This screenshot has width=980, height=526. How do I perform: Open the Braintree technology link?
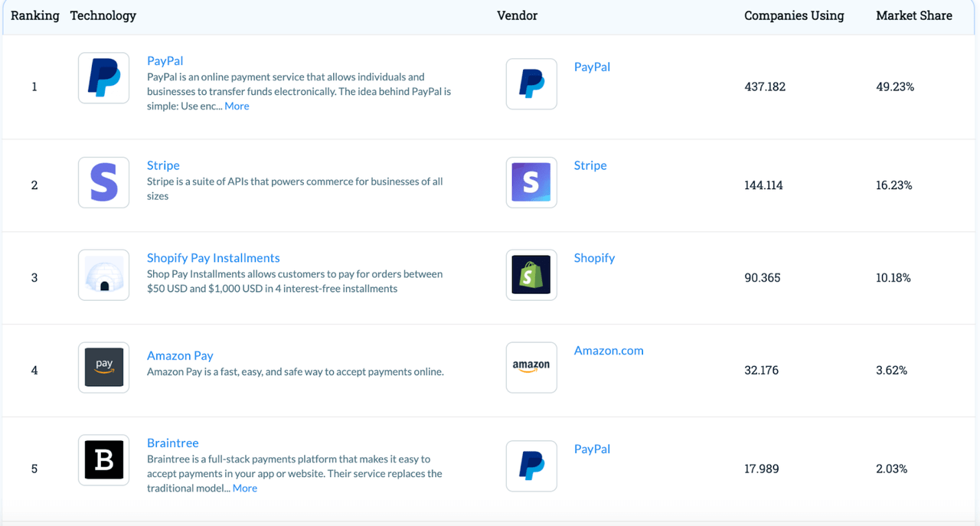(173, 443)
